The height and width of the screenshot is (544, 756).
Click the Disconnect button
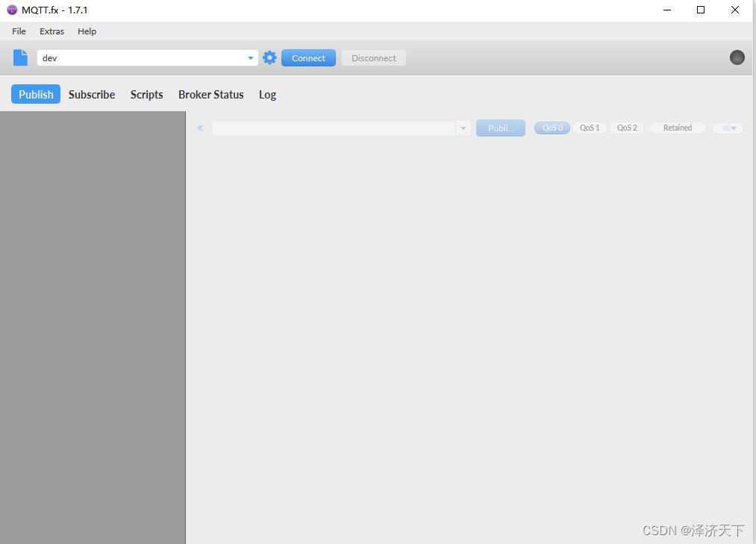374,58
